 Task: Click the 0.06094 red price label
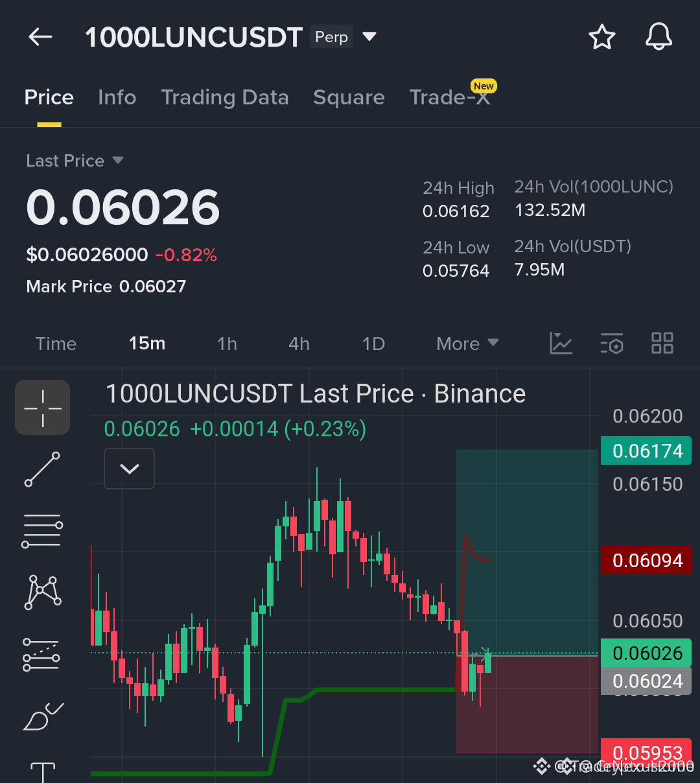click(x=646, y=561)
